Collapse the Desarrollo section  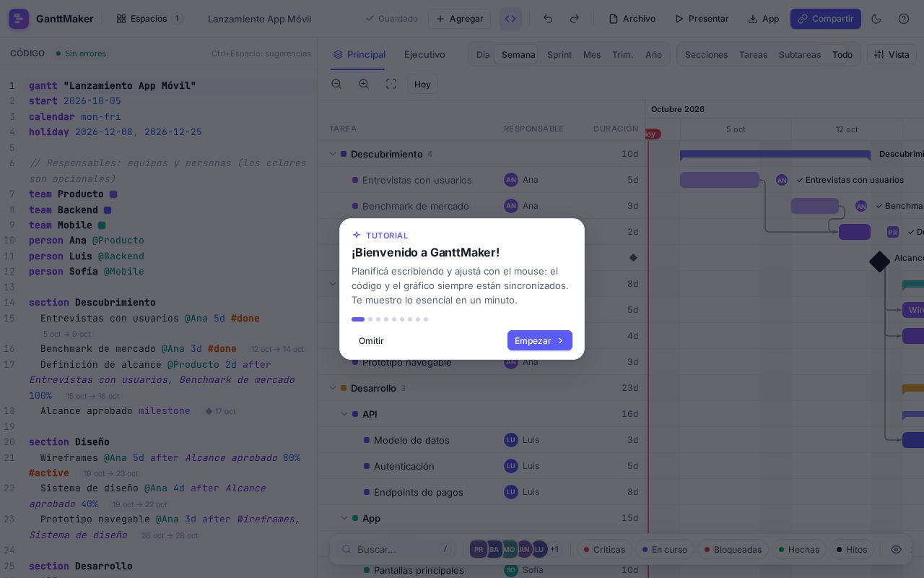click(x=333, y=388)
